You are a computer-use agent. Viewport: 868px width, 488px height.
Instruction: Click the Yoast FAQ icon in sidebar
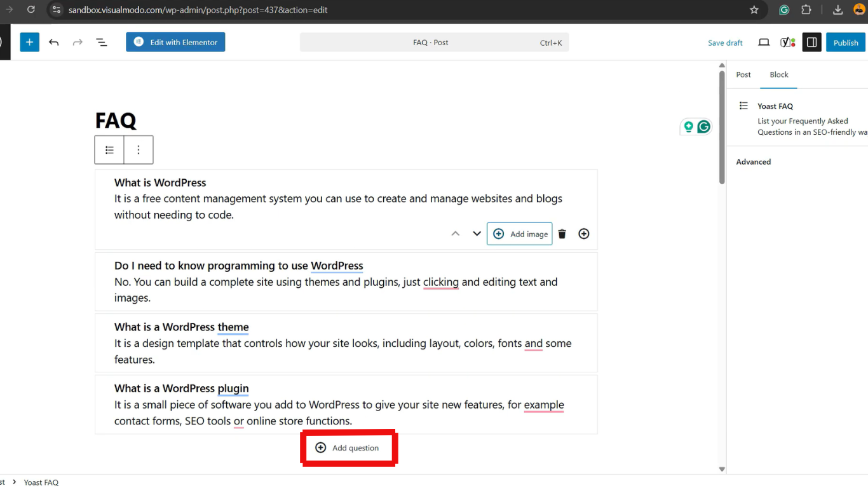pyautogui.click(x=743, y=106)
